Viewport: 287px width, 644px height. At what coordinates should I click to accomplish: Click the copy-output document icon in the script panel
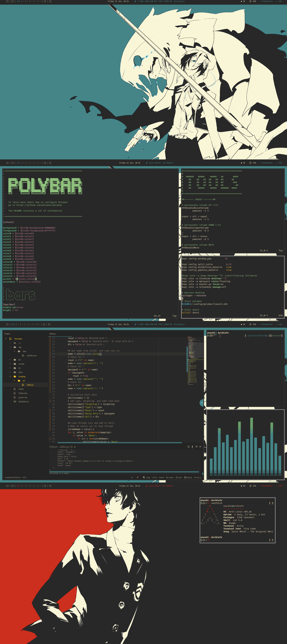tap(189, 446)
